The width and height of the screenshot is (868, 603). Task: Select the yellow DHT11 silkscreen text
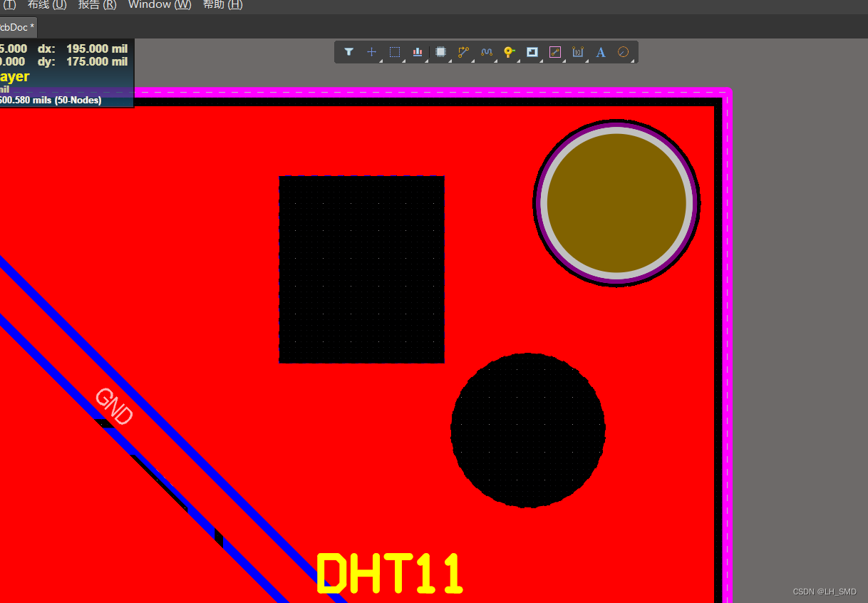point(390,574)
